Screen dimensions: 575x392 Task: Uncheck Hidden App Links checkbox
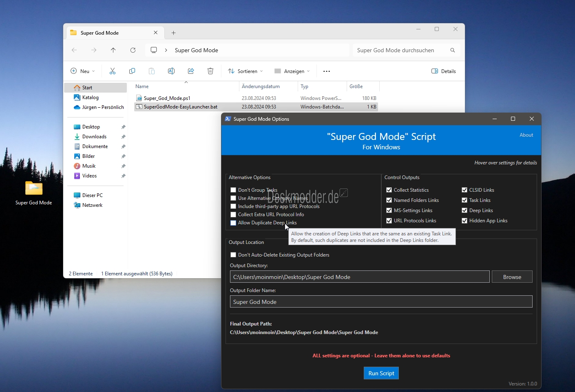pos(464,221)
